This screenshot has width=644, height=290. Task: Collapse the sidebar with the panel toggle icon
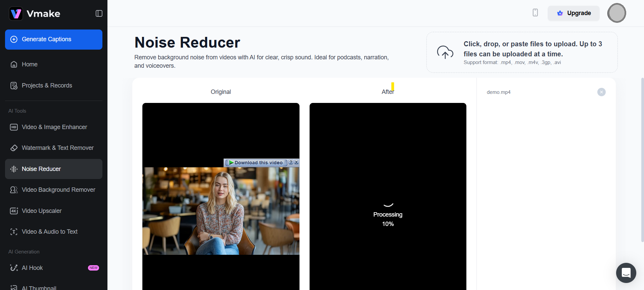99,13
